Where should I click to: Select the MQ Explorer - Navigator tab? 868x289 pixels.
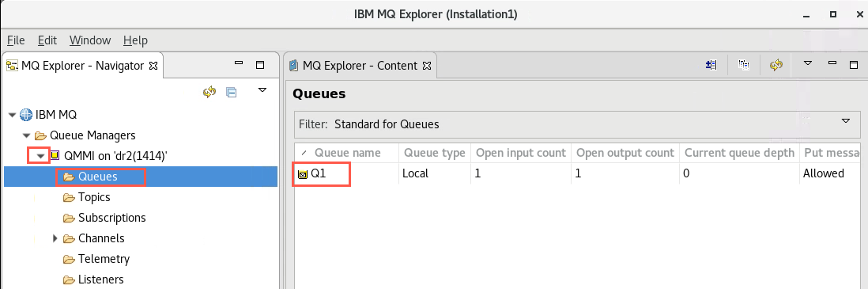click(82, 66)
